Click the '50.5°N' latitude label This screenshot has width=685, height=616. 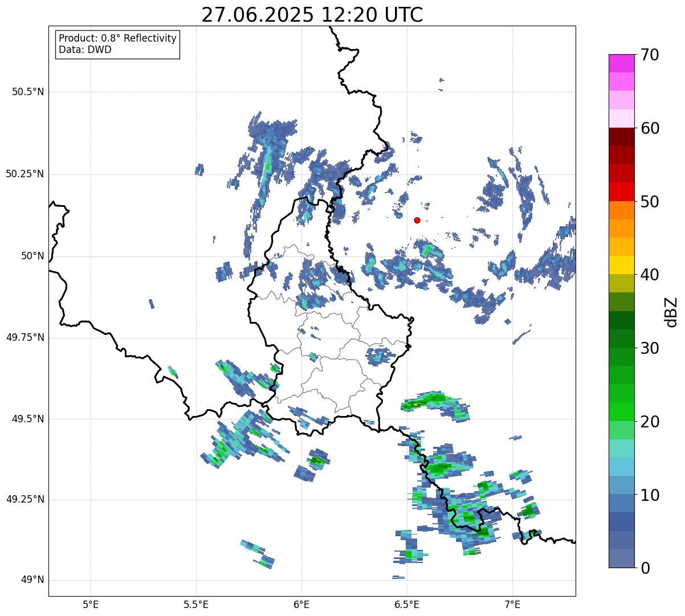click(x=28, y=92)
